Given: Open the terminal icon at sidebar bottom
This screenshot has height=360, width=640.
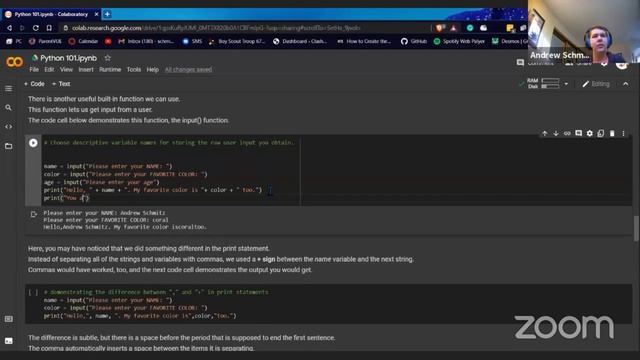Looking at the screenshot, I should point(8,341).
